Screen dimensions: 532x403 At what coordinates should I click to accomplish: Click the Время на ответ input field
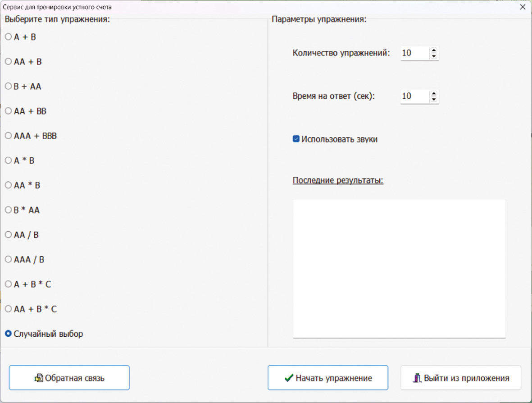414,96
